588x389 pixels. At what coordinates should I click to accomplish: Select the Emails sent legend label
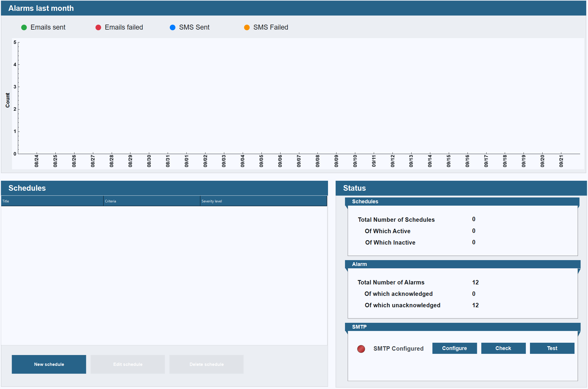[x=48, y=27]
